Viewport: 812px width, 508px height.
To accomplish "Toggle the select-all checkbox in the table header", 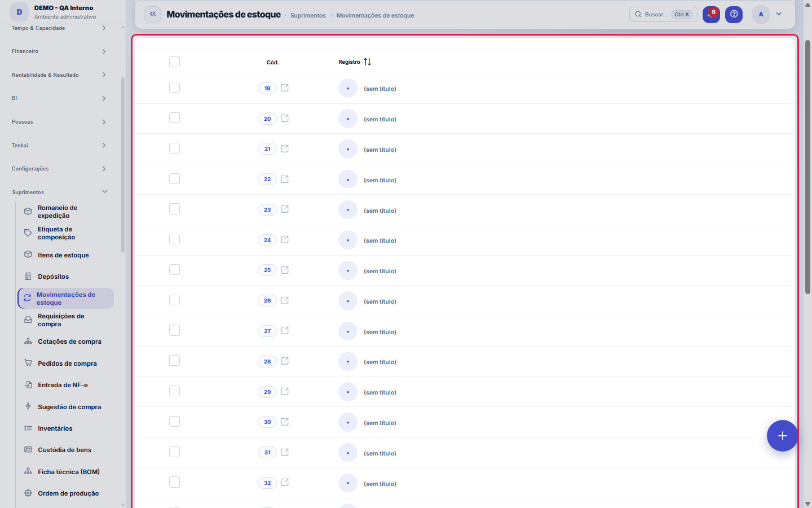I will 174,62.
